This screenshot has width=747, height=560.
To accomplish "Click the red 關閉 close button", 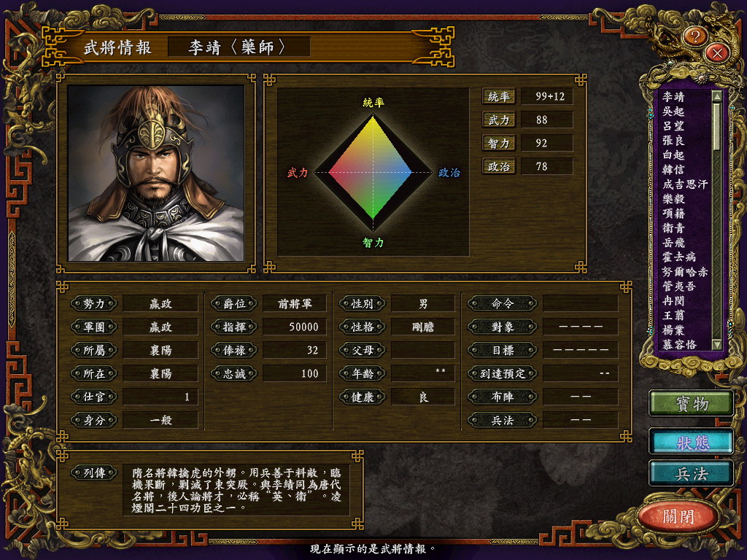I will (x=678, y=516).
